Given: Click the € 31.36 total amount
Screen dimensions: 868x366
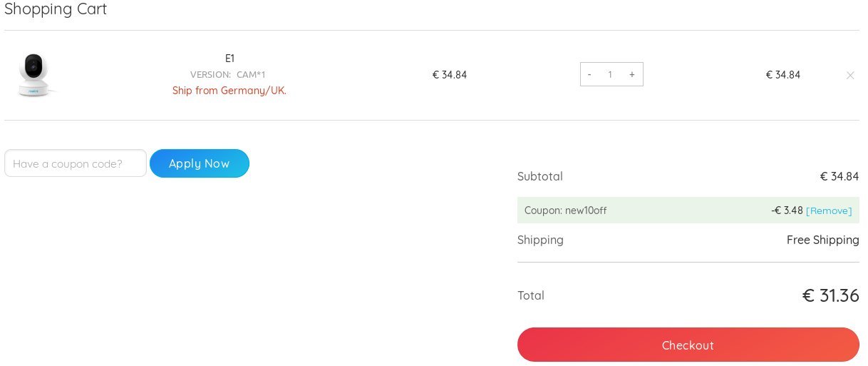Looking at the screenshot, I should click(831, 295).
